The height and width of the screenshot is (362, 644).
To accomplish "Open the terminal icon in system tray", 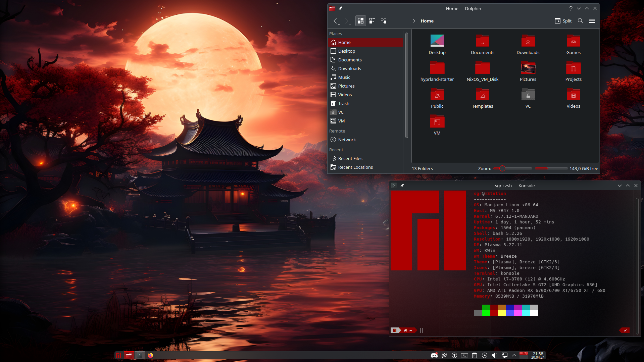I will 464,355.
